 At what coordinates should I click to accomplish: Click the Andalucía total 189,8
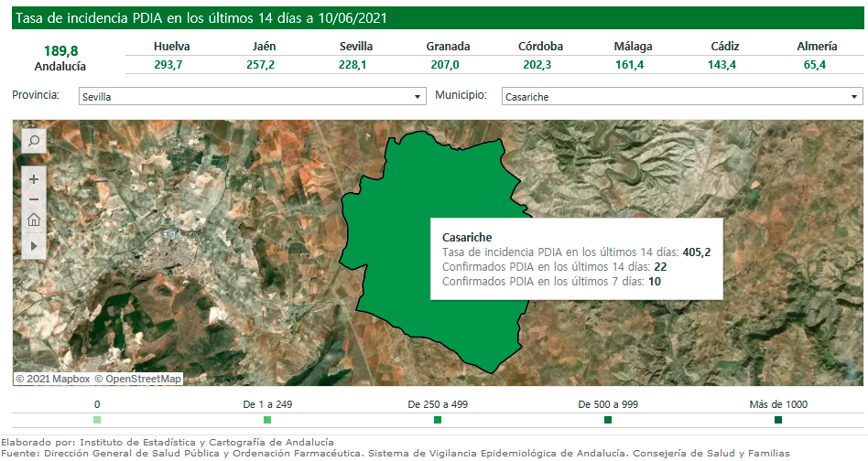60,51
